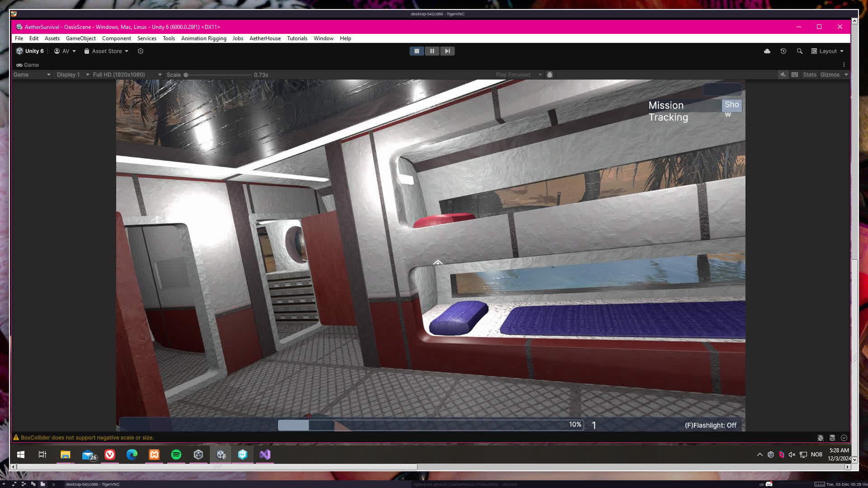Open the Layout dropdown
Image resolution: width=868 pixels, height=488 pixels.
point(827,51)
